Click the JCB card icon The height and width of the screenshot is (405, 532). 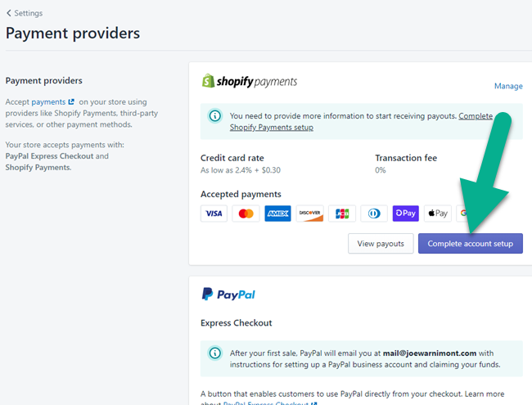341,214
